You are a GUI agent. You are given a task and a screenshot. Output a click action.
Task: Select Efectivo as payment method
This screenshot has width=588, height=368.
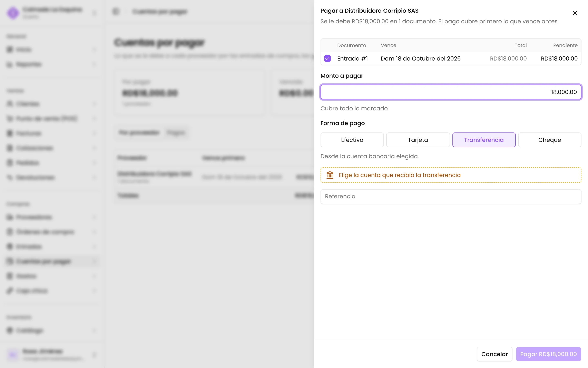(x=352, y=140)
